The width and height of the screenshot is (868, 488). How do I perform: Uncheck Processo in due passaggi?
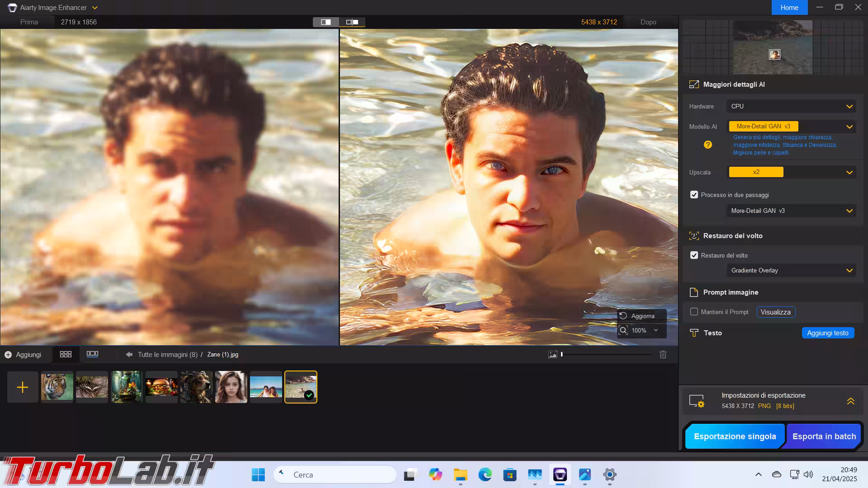pyautogui.click(x=694, y=195)
